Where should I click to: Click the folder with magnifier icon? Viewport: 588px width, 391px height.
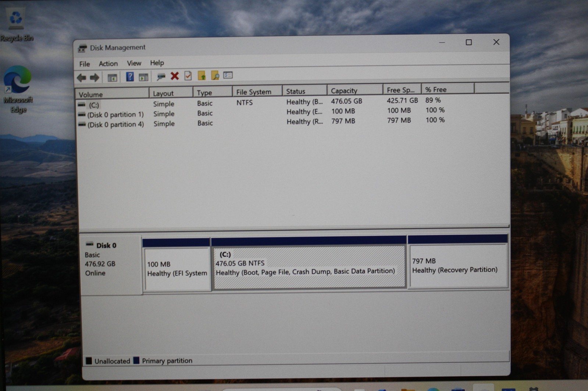(215, 76)
